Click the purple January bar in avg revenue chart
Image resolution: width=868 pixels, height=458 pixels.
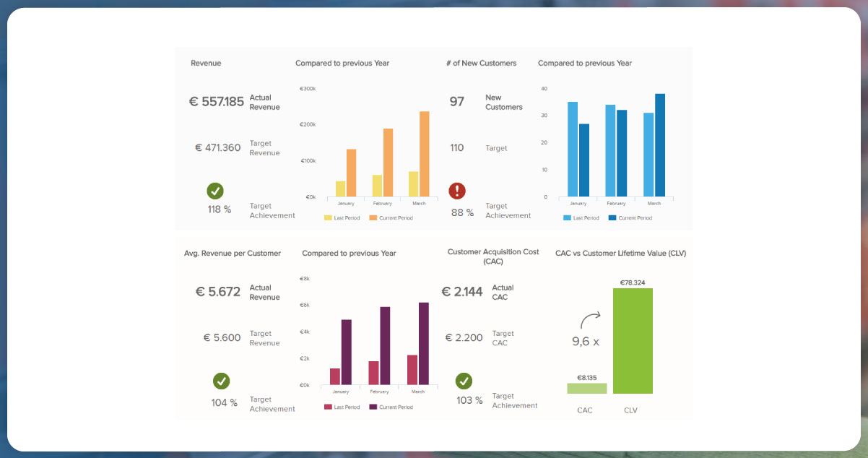pos(347,353)
